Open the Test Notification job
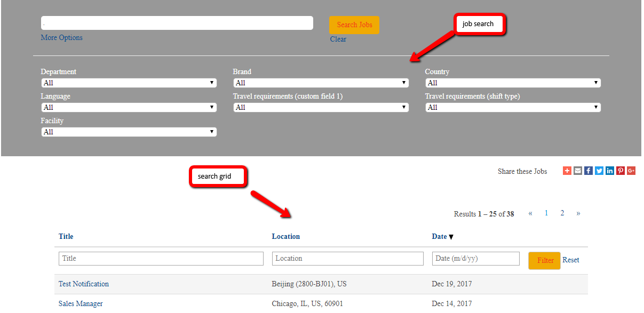Screen dimensions: 644x313 [x=84, y=284]
